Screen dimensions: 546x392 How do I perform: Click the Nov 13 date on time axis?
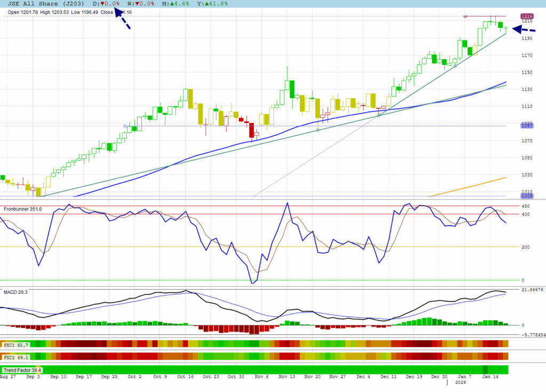coord(287,377)
